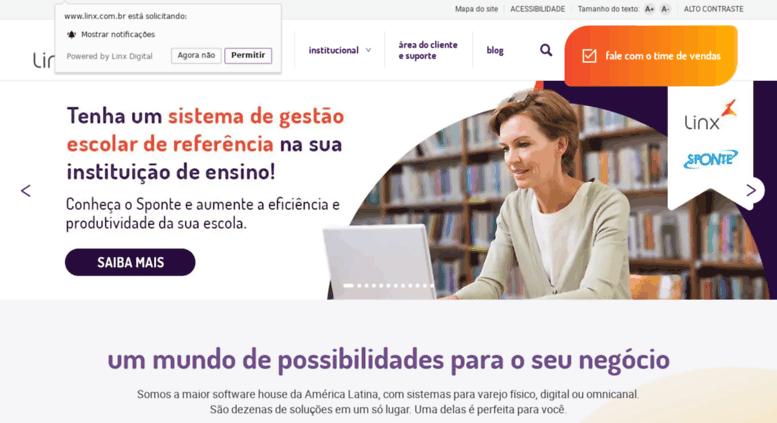Go to previous carousel slide arrow
This screenshot has height=423, width=777.
point(26,191)
